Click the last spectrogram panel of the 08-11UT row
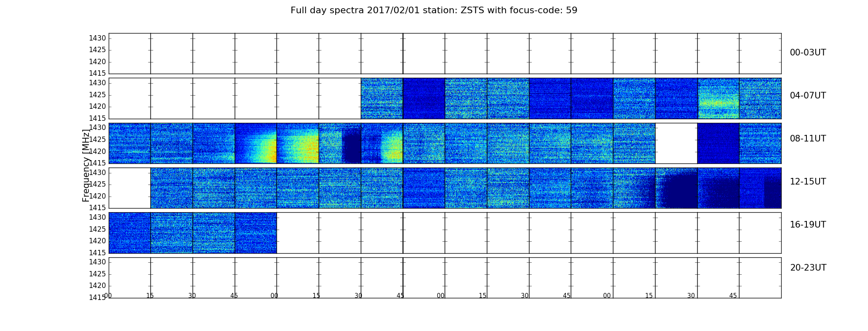This screenshot has width=868, height=331. click(761, 143)
